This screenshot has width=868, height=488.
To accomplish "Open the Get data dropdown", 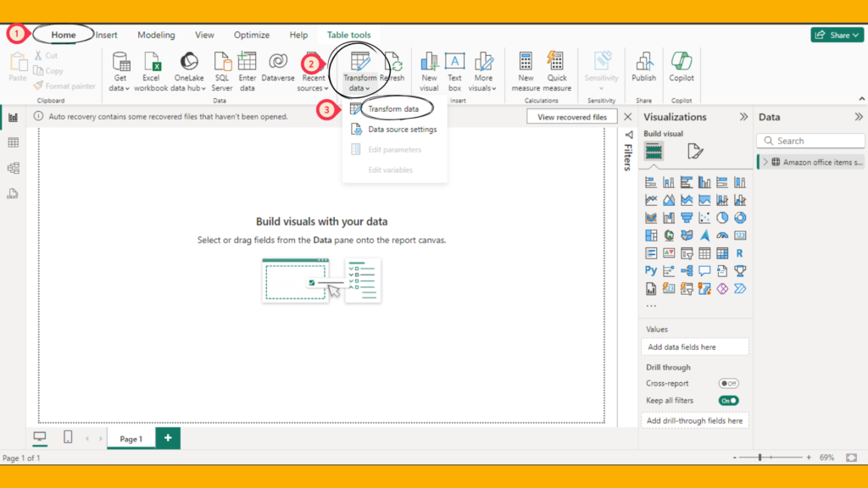I will (119, 72).
